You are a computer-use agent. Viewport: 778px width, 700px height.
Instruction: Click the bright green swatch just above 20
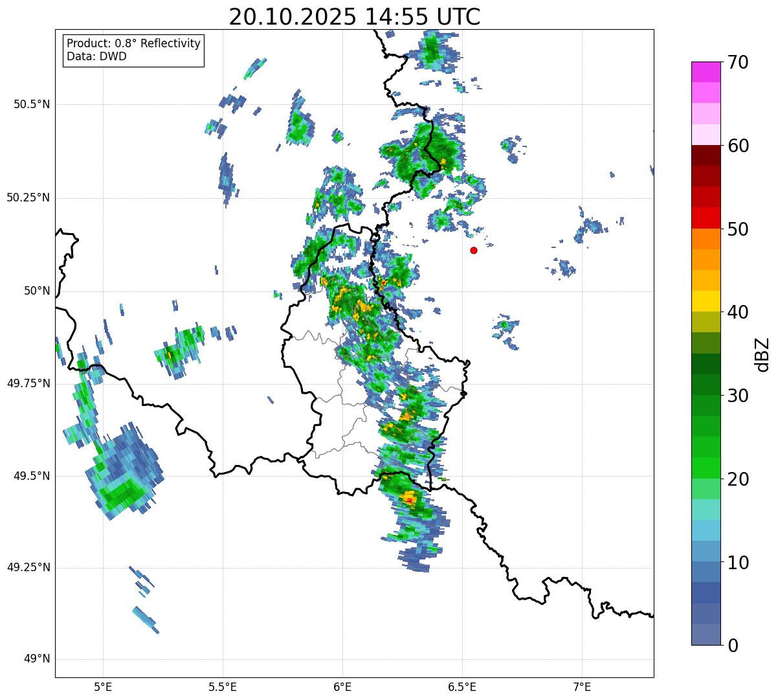click(706, 468)
